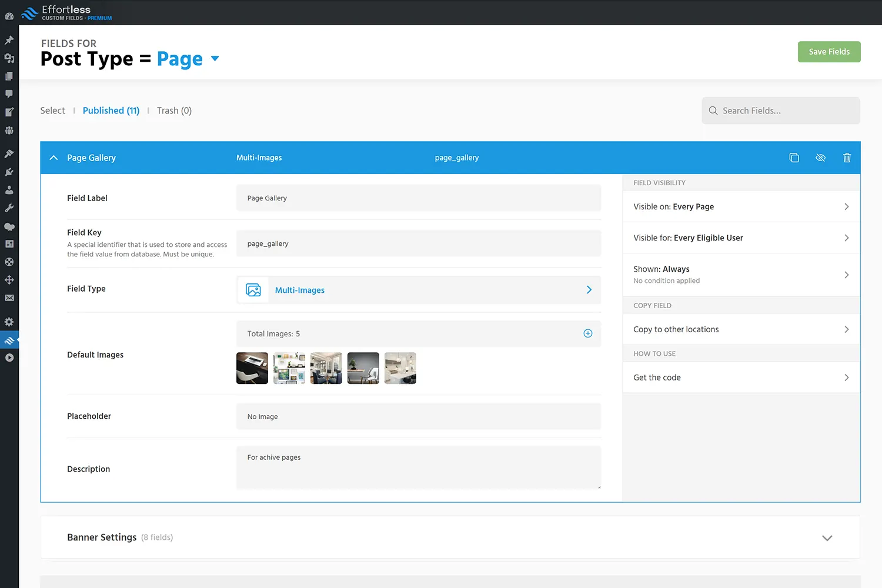Switch to the Trash (0) tab
The height and width of the screenshot is (588, 882).
click(x=174, y=111)
